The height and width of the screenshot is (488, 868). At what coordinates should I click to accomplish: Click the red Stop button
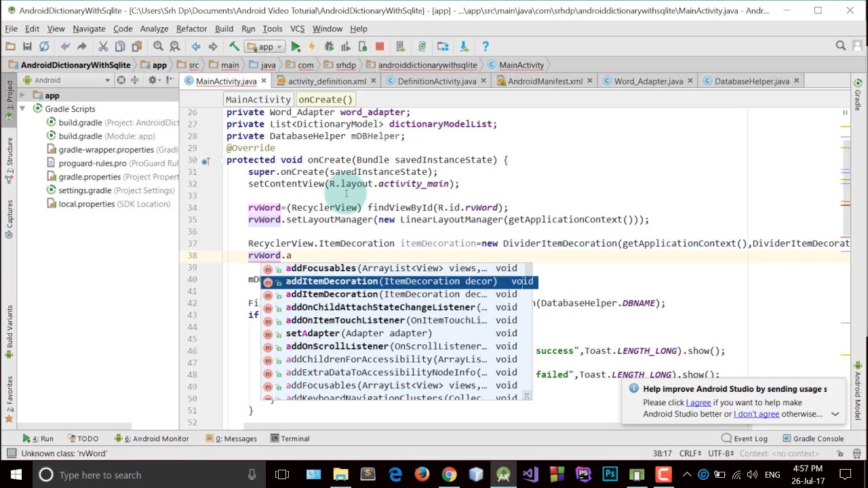[380, 46]
